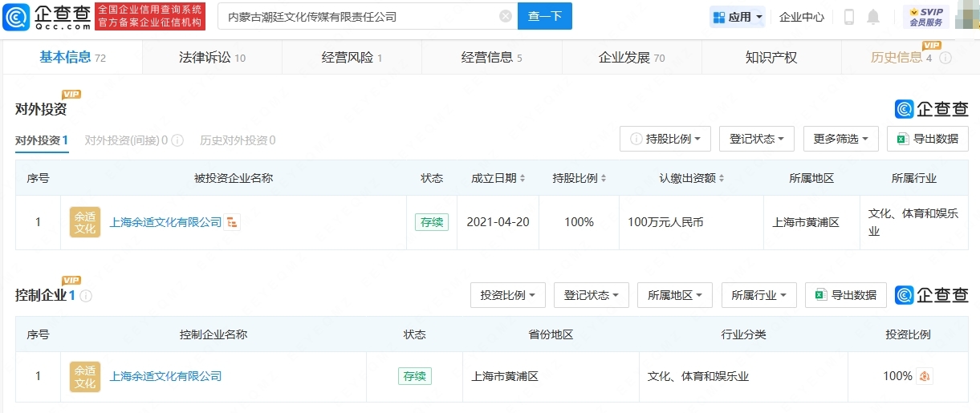Select 历史对外投资 sub-tab
Viewport: 980px width, 413px height.
238,140
